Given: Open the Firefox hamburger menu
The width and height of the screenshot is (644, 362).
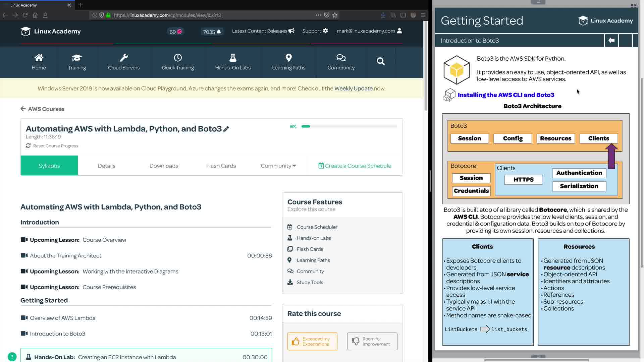Looking at the screenshot, I should point(423,15).
